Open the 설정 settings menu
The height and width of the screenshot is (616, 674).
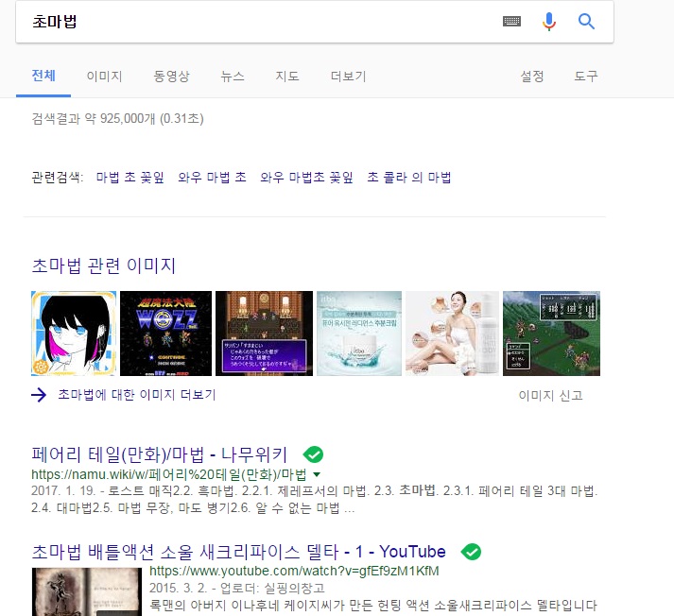coord(532,77)
